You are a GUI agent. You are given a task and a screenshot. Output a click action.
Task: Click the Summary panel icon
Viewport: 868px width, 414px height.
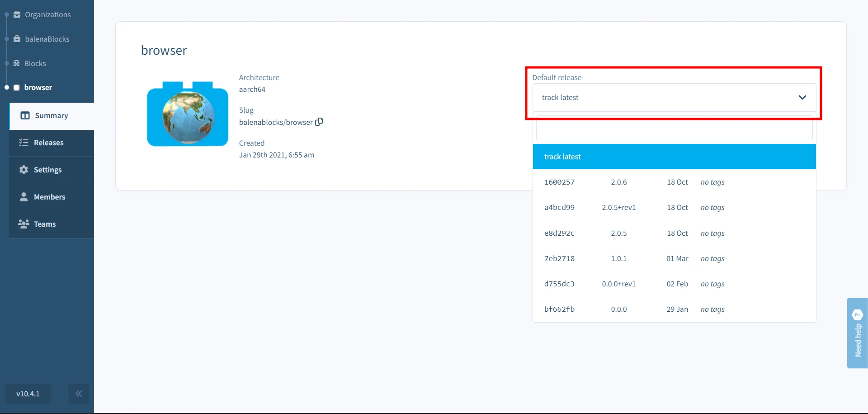25,116
